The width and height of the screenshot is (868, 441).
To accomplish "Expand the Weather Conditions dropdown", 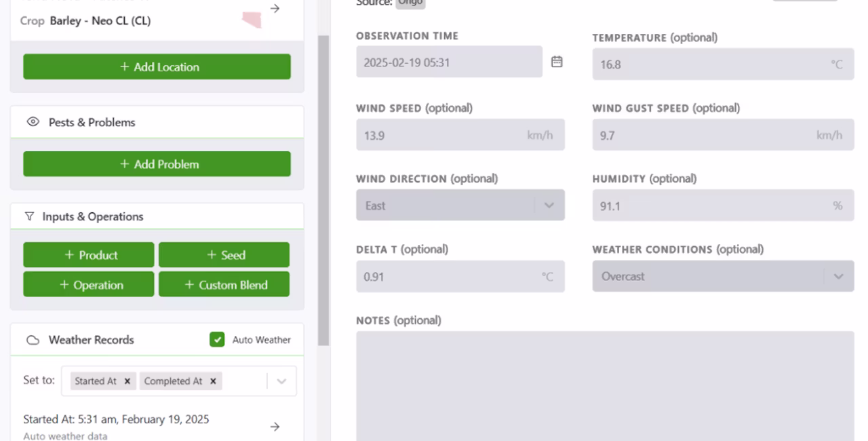I will [x=839, y=276].
